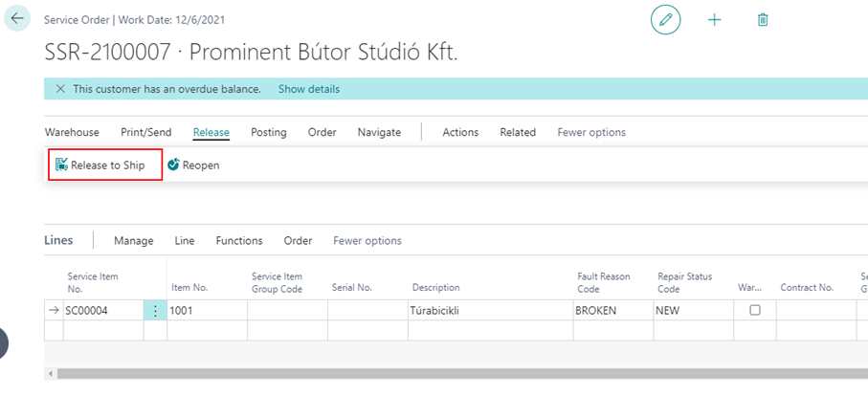Open the Lines Functions menu
Image resolution: width=868 pixels, height=396 pixels.
tap(239, 241)
